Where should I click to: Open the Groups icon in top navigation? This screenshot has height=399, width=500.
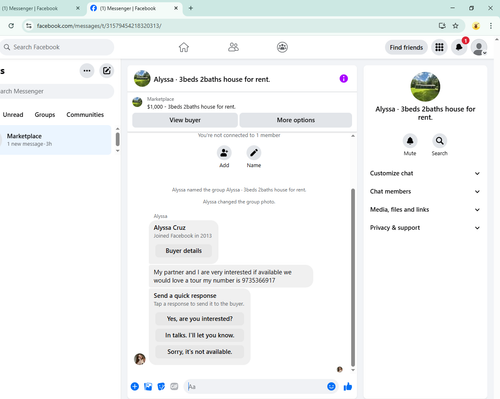[x=282, y=47]
